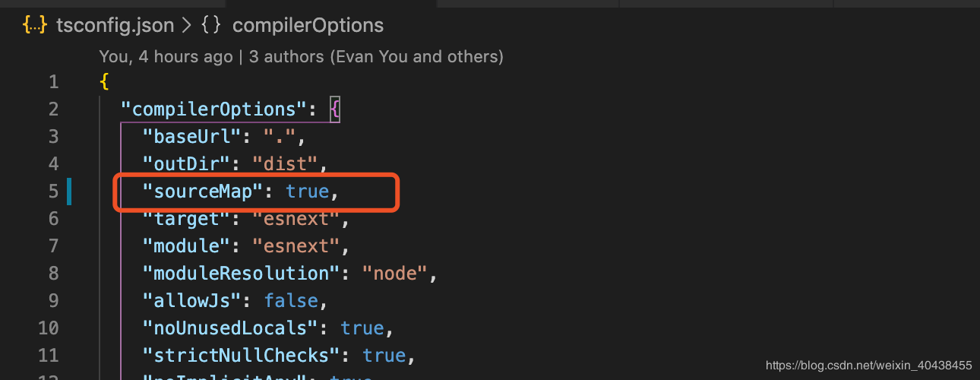Click the true value of sourceMap

coord(307,192)
